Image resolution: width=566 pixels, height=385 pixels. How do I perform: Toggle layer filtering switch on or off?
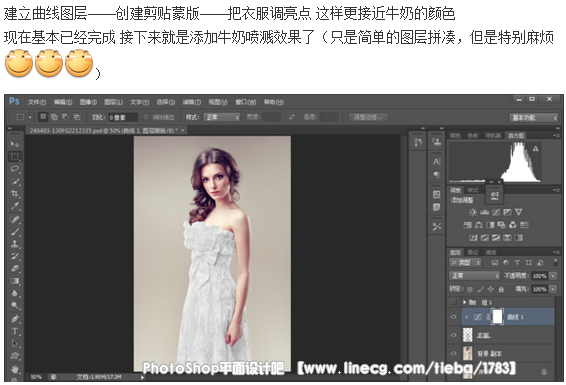pos(556,262)
